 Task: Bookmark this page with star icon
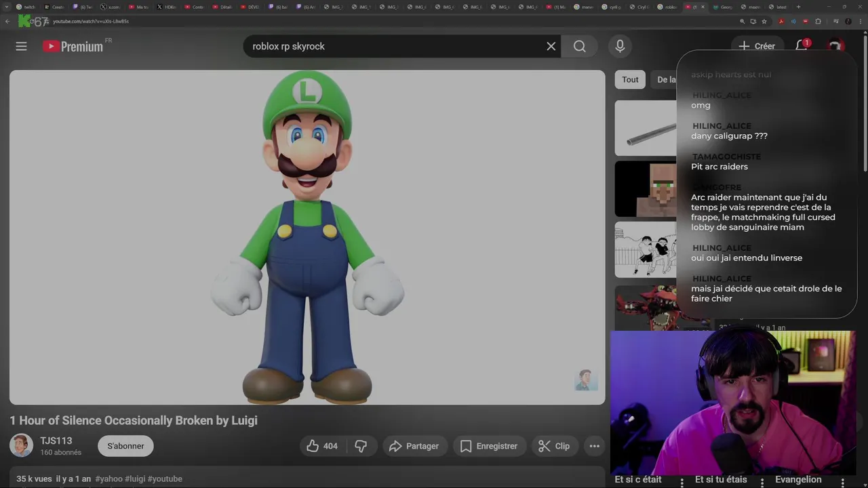764,21
